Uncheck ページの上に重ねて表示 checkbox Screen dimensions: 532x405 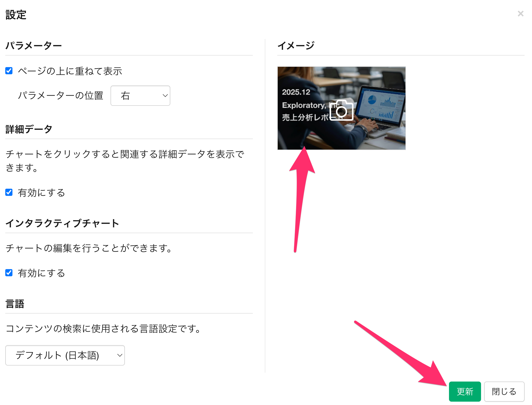click(x=9, y=71)
